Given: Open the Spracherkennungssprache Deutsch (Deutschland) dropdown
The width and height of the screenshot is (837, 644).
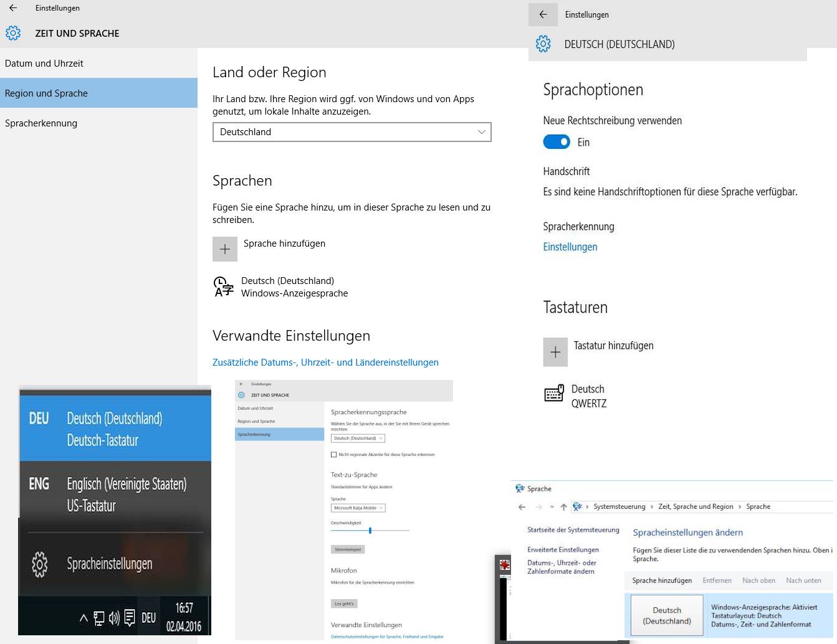Looking at the screenshot, I should 358,438.
